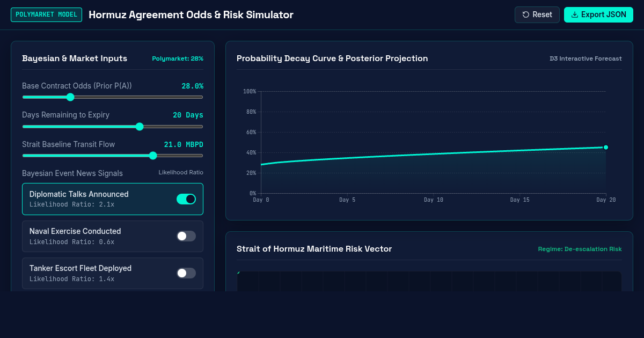Click the Day 10 axis label
644x338 pixels.
(x=434, y=200)
